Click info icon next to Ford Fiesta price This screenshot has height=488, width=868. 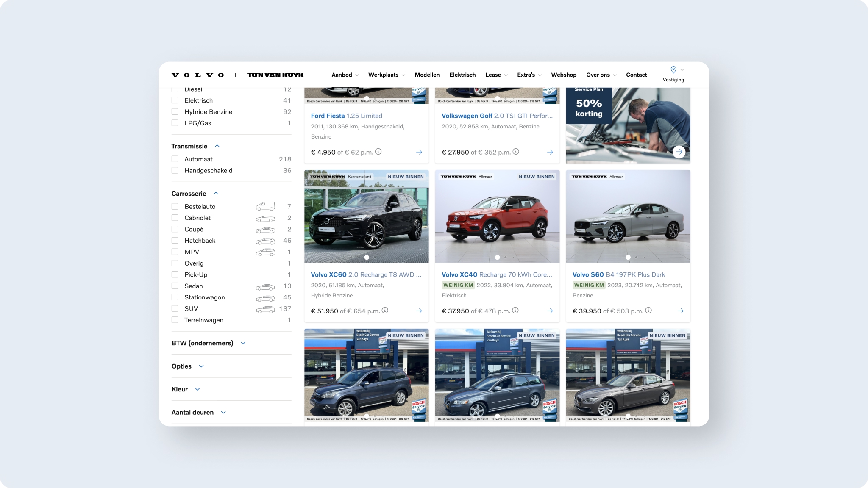coord(378,152)
